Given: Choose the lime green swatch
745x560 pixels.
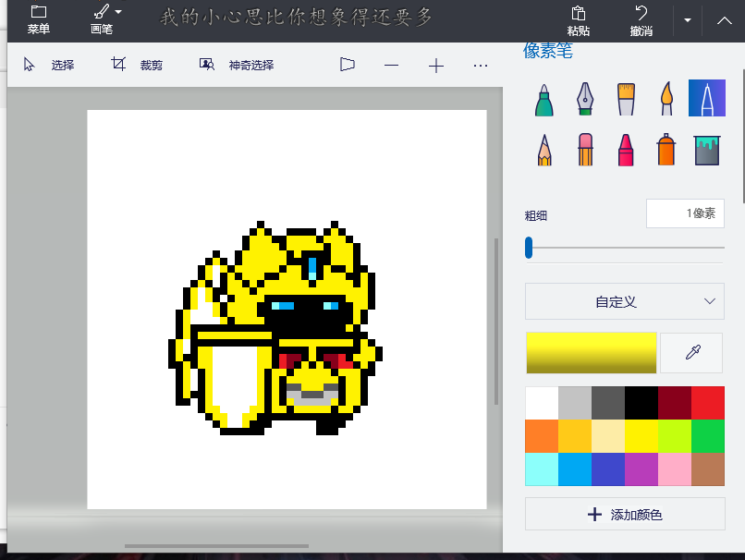Looking at the screenshot, I should (x=675, y=436).
